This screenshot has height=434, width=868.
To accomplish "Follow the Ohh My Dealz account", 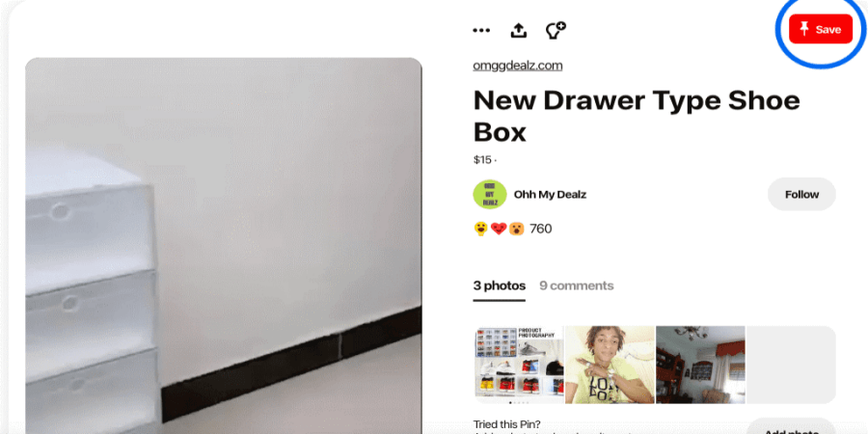I will click(801, 194).
